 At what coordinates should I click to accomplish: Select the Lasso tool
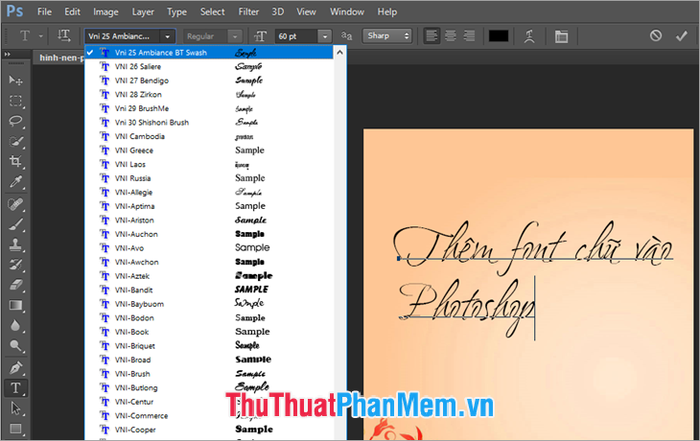point(16,121)
